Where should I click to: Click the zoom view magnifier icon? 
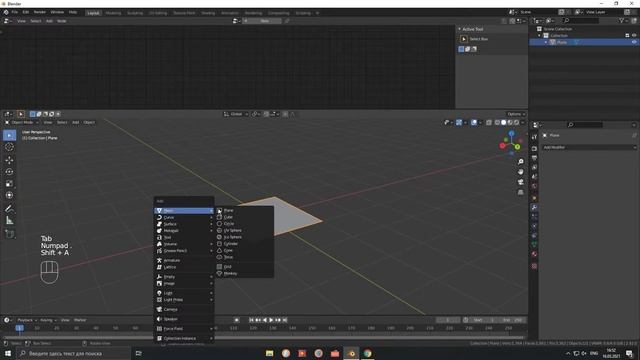point(520,162)
